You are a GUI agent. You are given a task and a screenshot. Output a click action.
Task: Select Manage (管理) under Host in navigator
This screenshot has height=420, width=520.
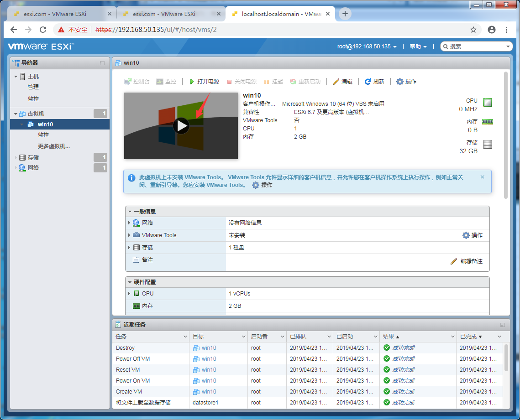[33, 87]
